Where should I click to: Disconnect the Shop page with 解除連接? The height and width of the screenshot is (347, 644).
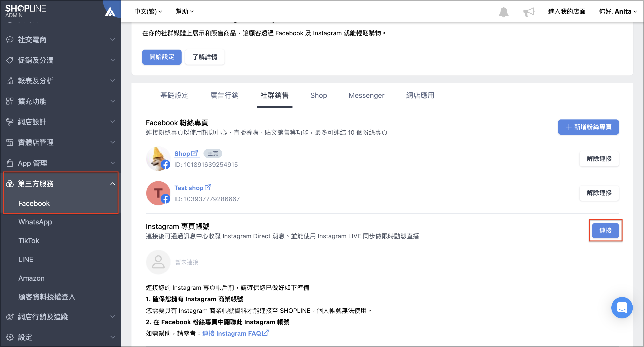click(x=599, y=159)
